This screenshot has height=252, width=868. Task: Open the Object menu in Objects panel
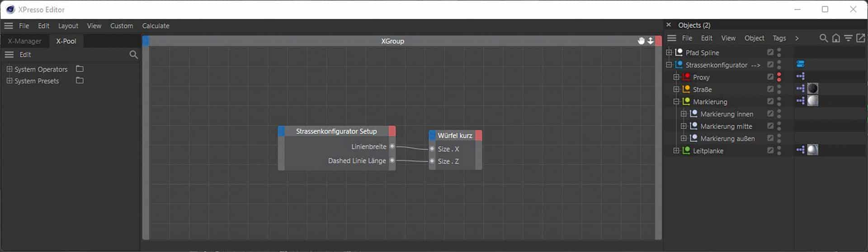click(754, 38)
